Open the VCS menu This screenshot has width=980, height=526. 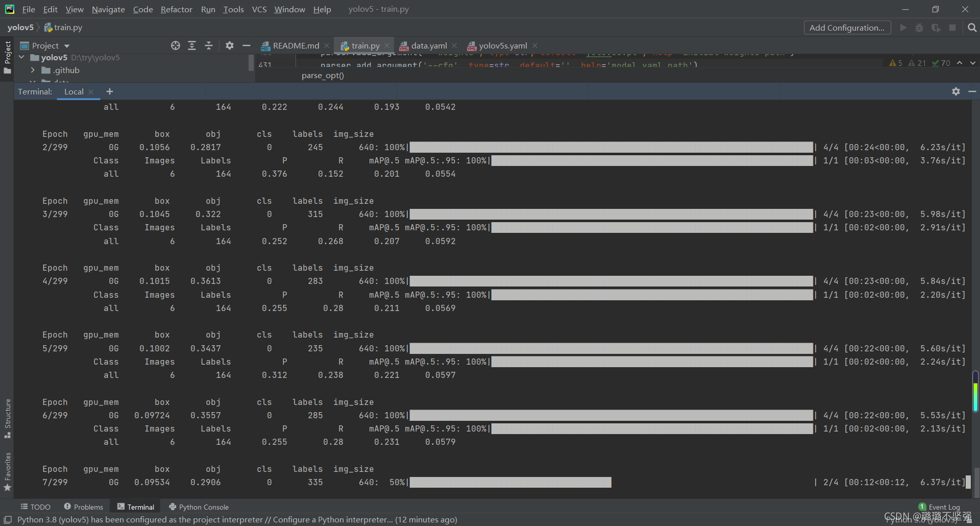coord(259,9)
